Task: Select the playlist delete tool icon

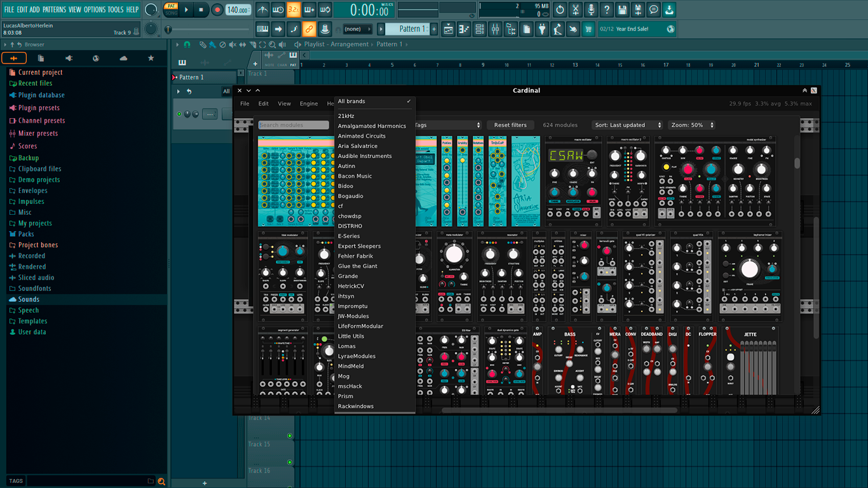Action: pos(222,44)
